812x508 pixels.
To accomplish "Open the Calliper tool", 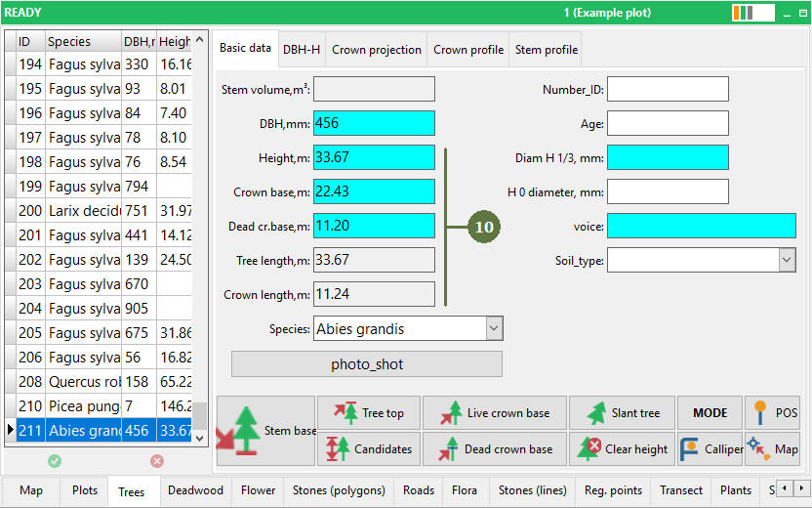I will [x=710, y=449].
